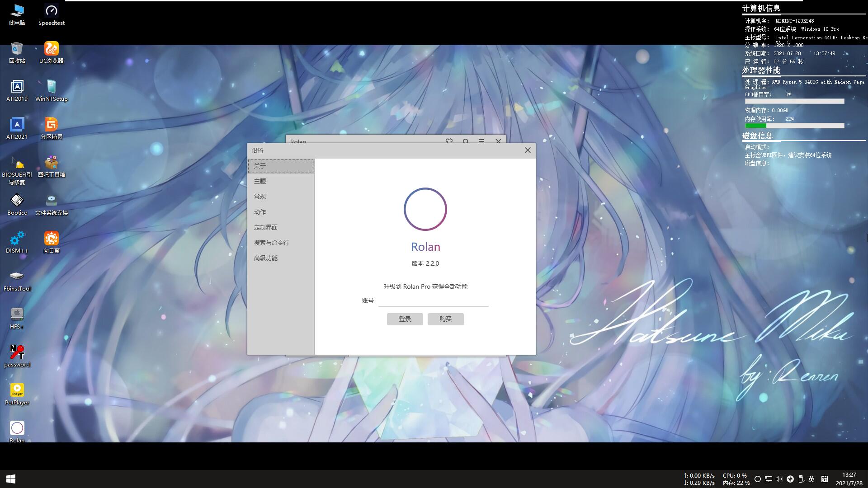
Task: Switch to the 搜索与命令行 settings tab
Action: 281,243
